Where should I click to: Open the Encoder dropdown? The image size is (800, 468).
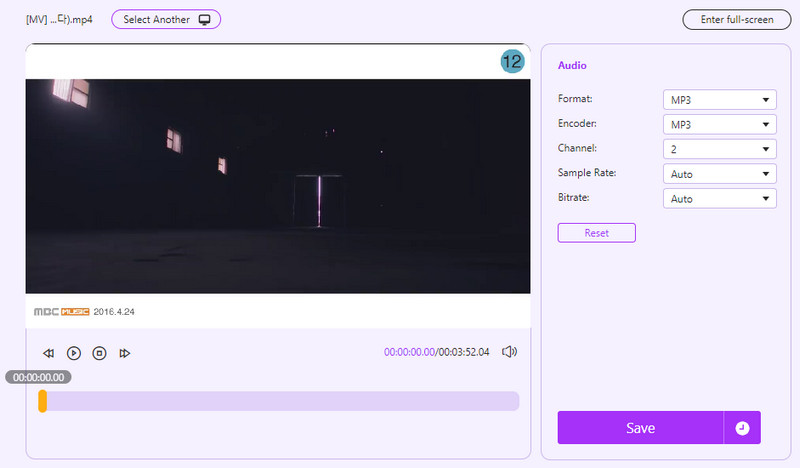[719, 125]
